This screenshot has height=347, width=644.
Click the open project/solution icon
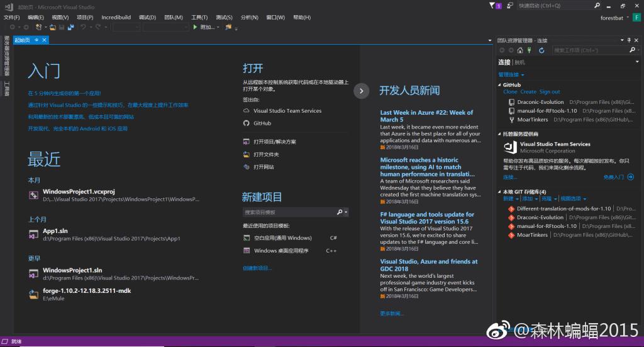[x=246, y=142]
